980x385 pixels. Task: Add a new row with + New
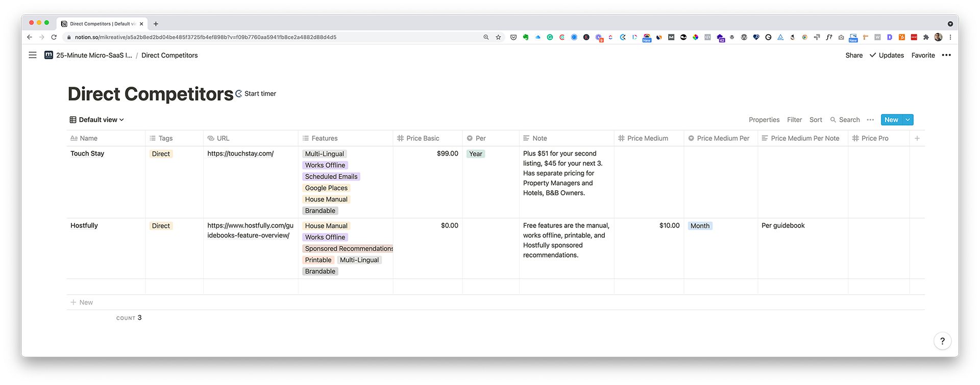coord(82,302)
